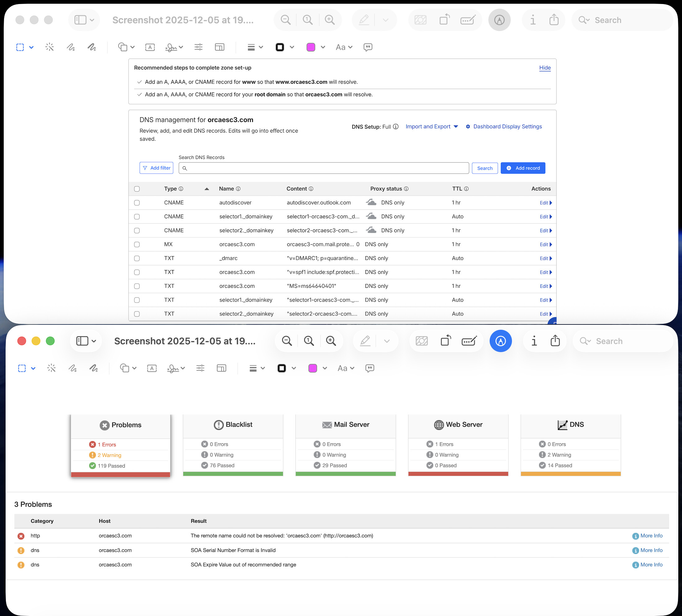Click the magenta fill color swatch in front window
The image size is (682, 616).
pyautogui.click(x=312, y=368)
